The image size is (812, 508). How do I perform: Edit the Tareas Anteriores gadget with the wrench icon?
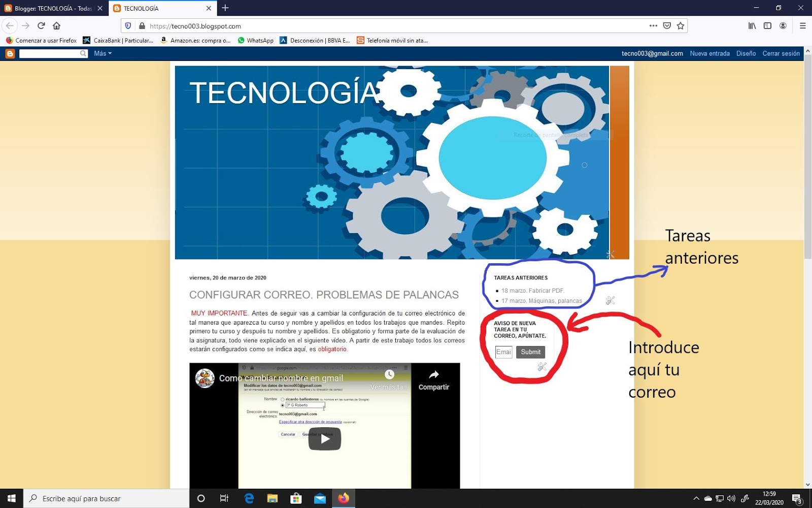[x=610, y=300]
